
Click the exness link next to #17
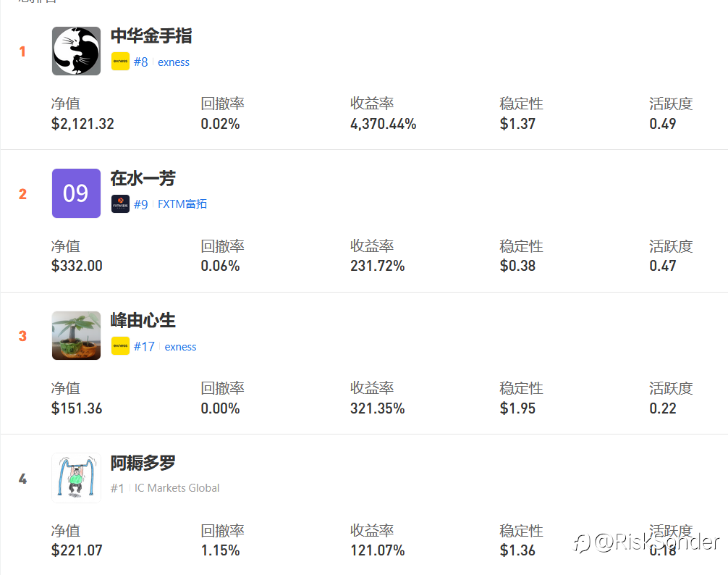coord(181,347)
